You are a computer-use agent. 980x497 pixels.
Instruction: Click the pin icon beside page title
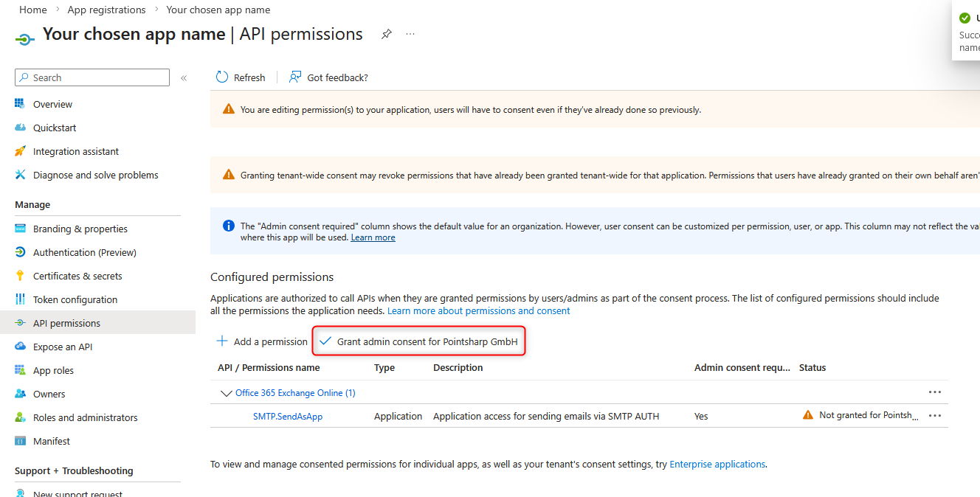386,35
